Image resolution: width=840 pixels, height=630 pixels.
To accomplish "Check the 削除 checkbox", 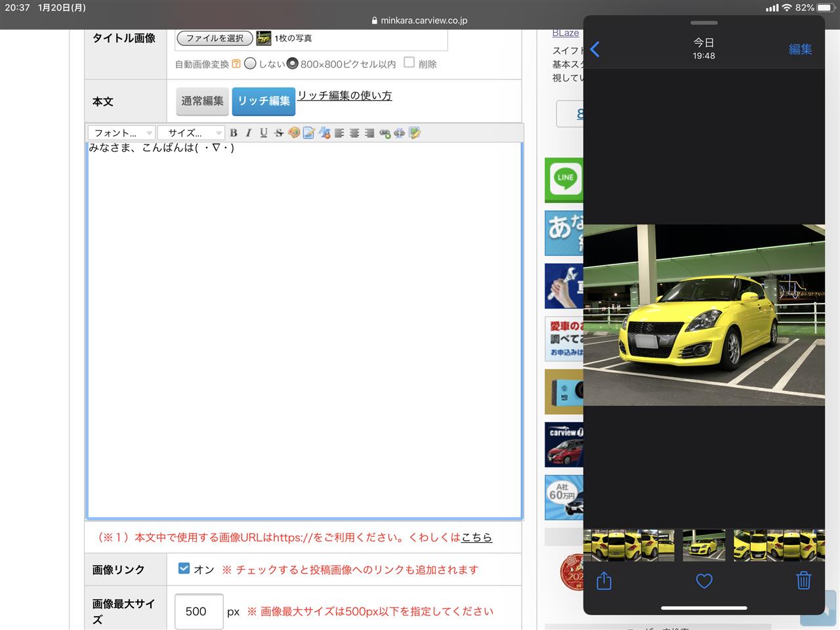I will (409, 62).
